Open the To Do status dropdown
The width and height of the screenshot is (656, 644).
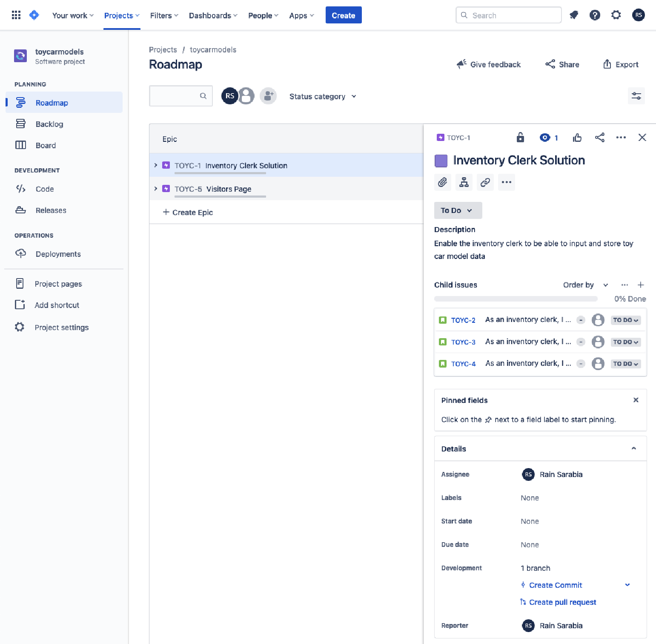click(458, 210)
